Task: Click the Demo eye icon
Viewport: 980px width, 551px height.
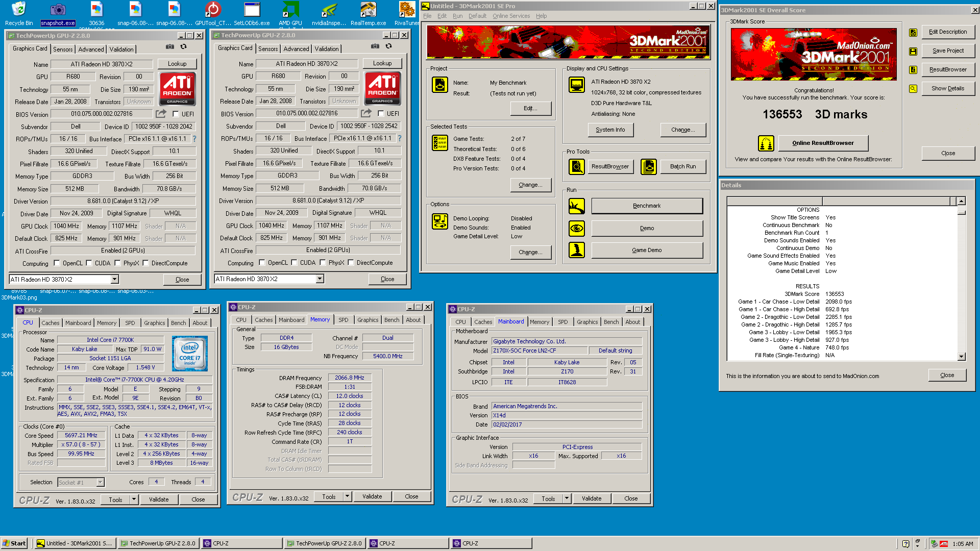Action: pyautogui.click(x=577, y=228)
